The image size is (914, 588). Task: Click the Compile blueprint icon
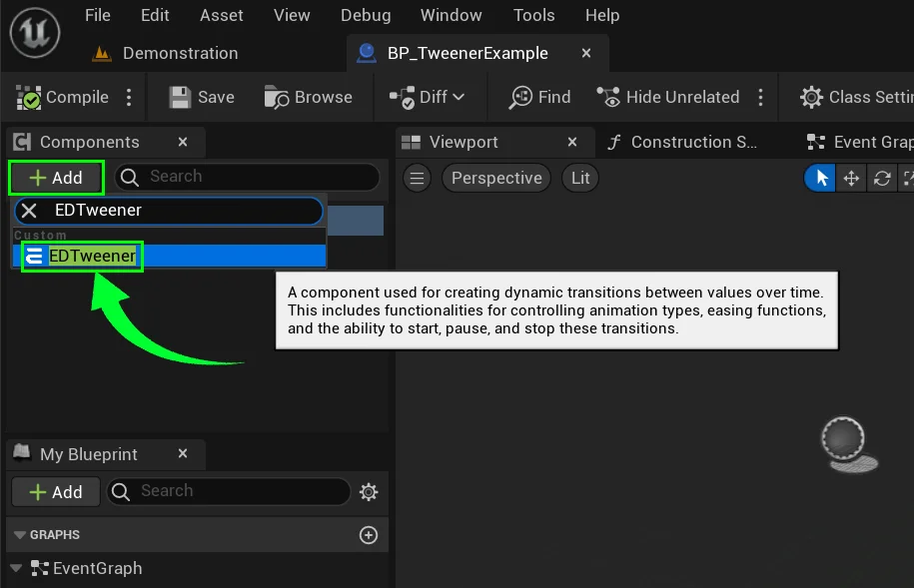click(30, 98)
